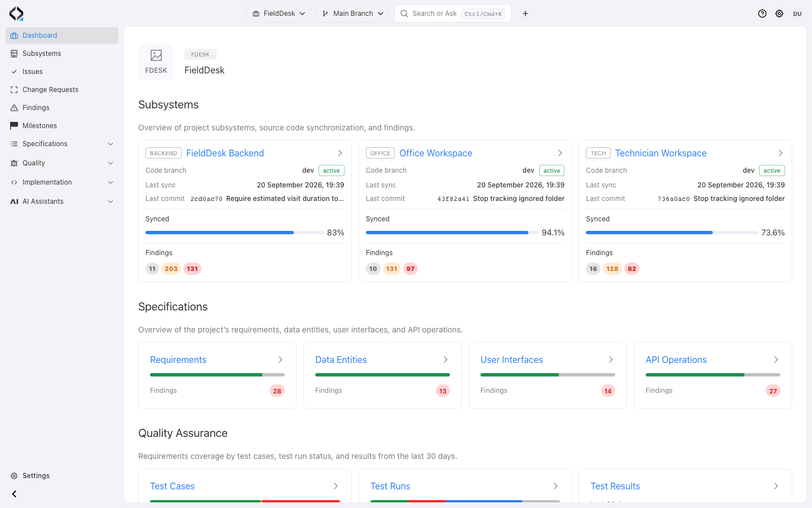Screen dimensions: 812x508
Task: Open the settings gear icon in the top bar
Action: [x=779, y=14]
